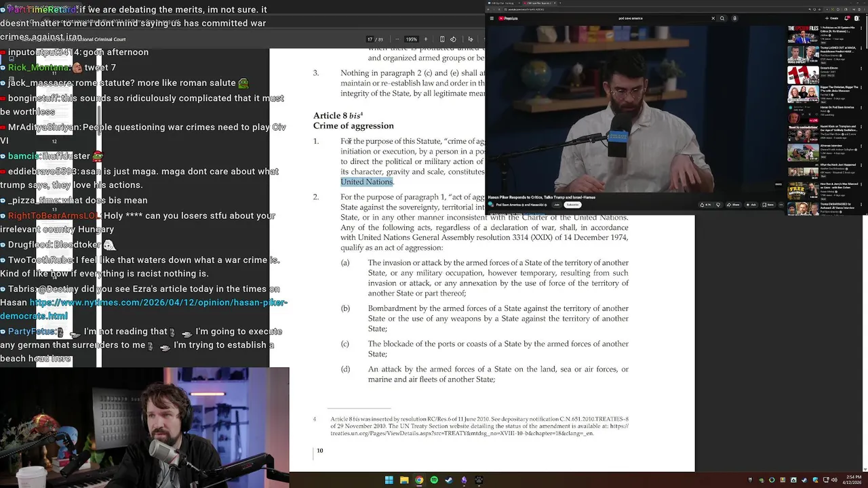Click the PDF page number field 17
This screenshot has height=488, width=868.
point(370,39)
